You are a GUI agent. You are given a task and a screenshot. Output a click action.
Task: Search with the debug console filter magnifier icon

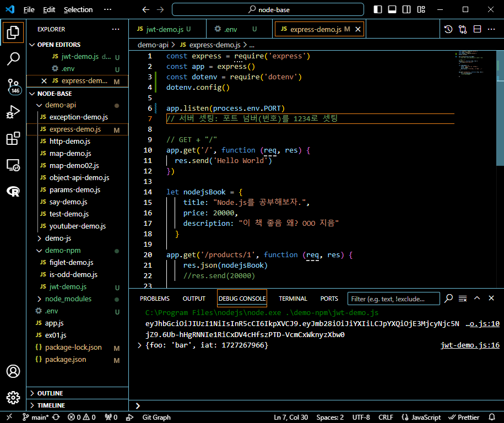pos(449,299)
